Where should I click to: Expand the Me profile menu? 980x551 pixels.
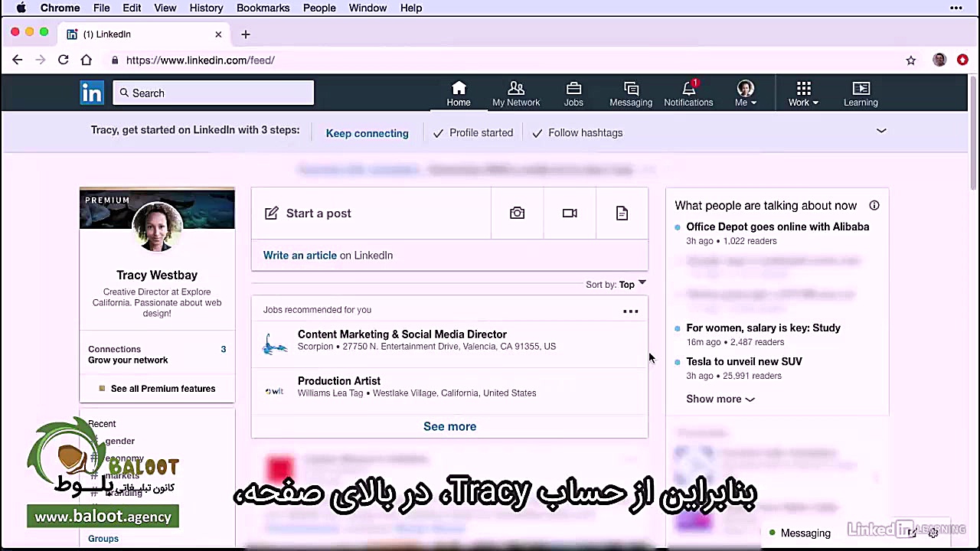(x=744, y=92)
